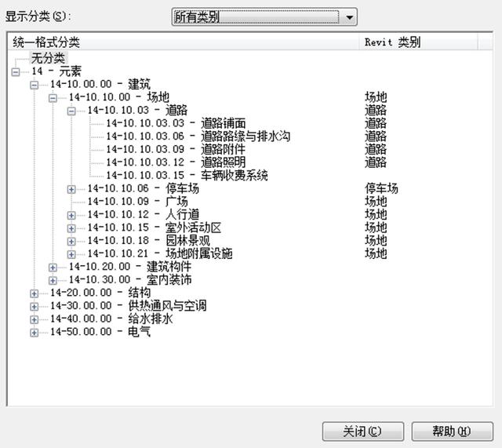Select 14-10.10.03.09 - 道路附件 row

click(176, 149)
